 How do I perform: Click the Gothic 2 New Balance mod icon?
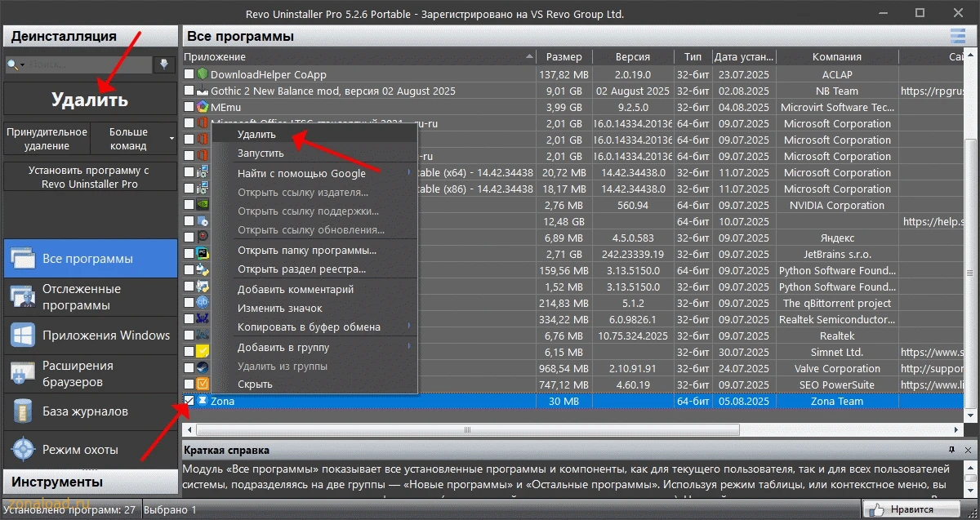(203, 91)
